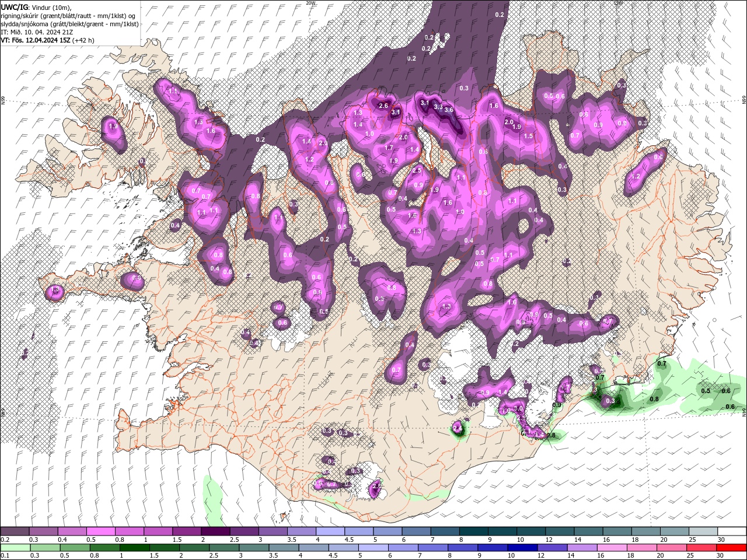Click the '0.1' label on rain legend
The width and height of the screenshot is (747, 560).
[5, 556]
